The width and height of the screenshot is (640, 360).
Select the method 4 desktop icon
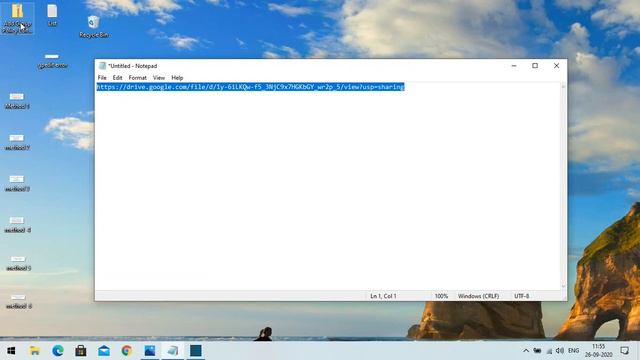[x=17, y=225]
